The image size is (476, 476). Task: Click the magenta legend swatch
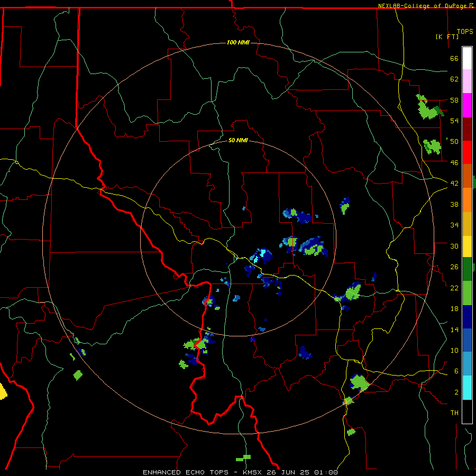467,105
